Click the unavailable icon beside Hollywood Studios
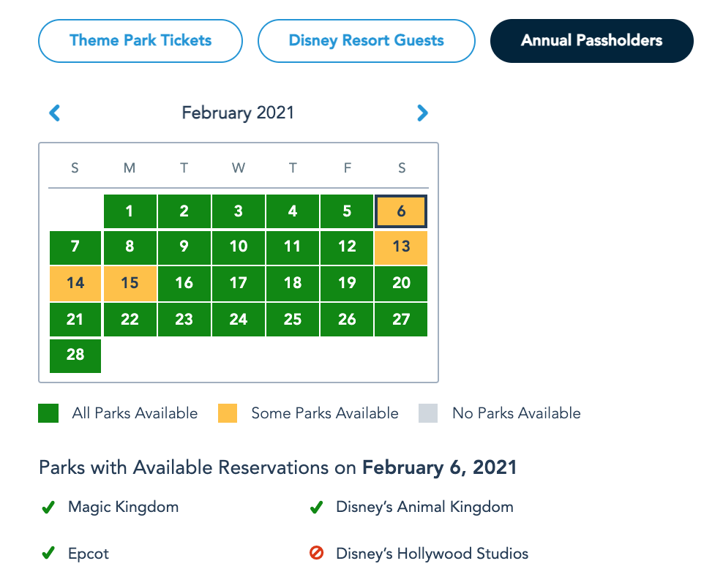Screen dimensions: 723x588 (316, 554)
